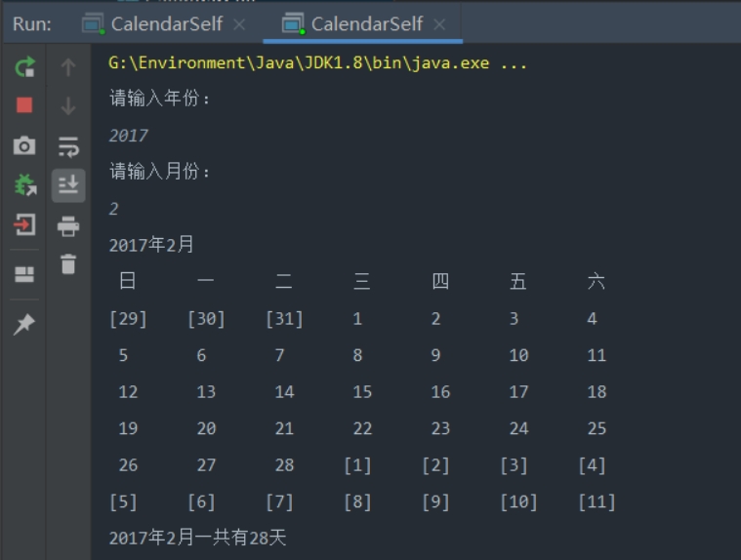Screen dimensions: 741x560
Task: Open the Restore Layout icon
Action: [x=24, y=274]
